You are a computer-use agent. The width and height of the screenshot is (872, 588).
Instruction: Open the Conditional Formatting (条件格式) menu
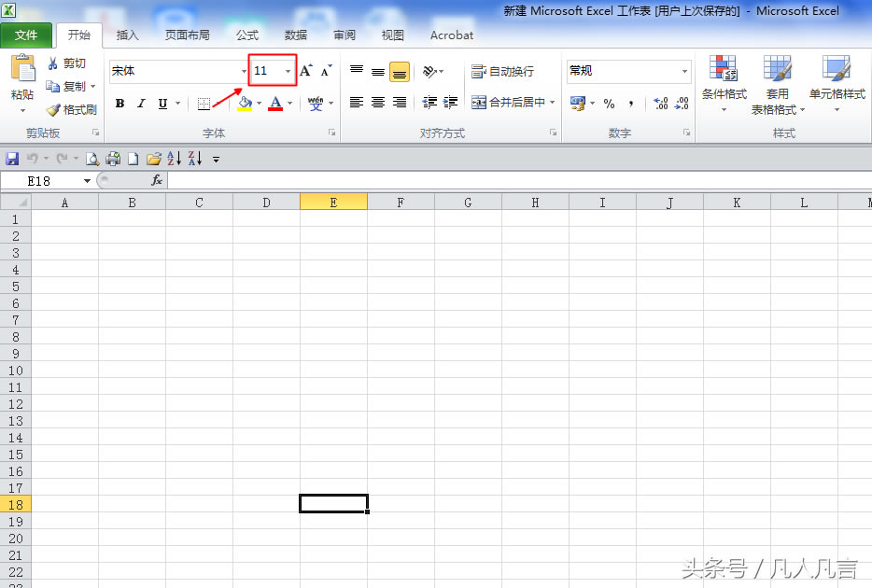[724, 82]
